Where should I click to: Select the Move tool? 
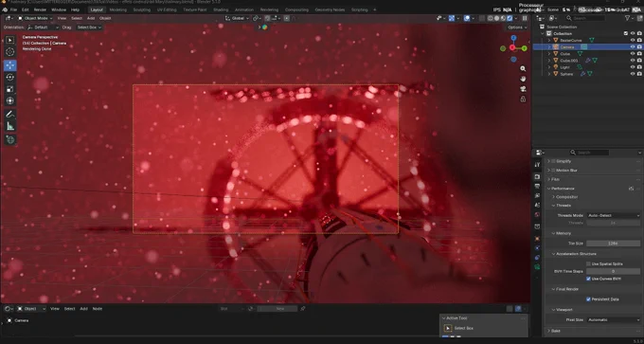pyautogui.click(x=9, y=65)
